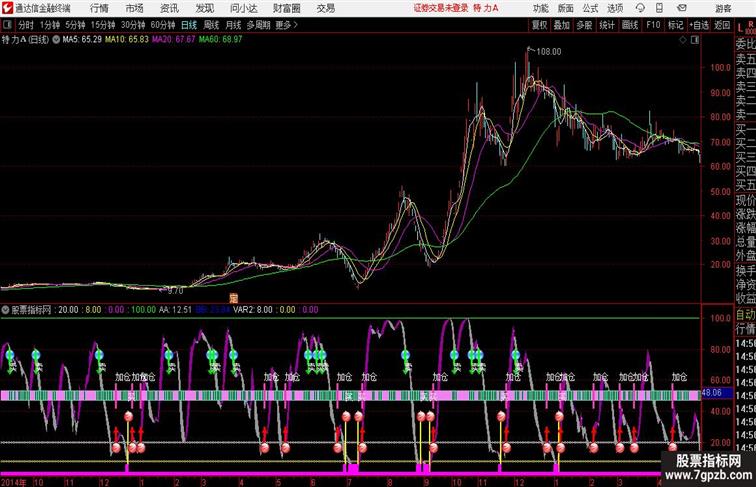This screenshot has height=487, width=756.
Task: Open the 市场 menu
Action: [135, 8]
